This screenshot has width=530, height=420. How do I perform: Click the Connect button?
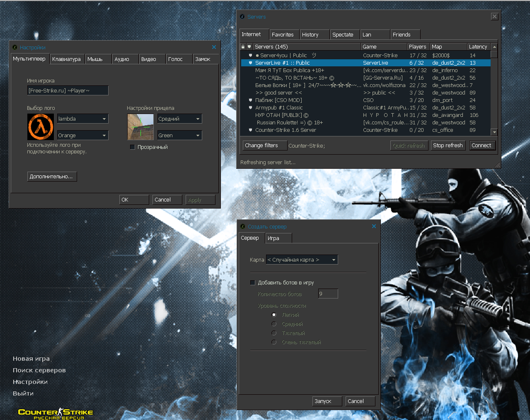(x=482, y=146)
